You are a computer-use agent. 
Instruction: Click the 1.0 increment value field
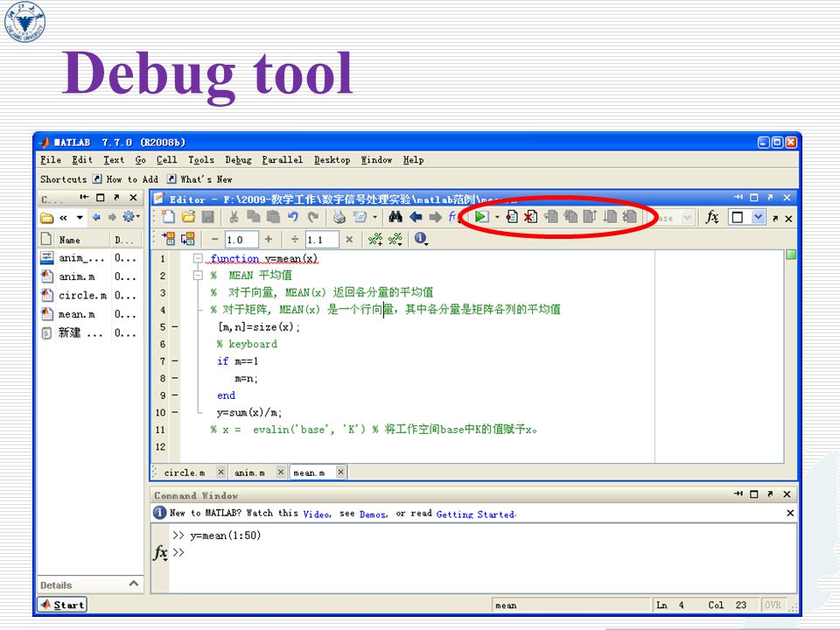(x=241, y=240)
